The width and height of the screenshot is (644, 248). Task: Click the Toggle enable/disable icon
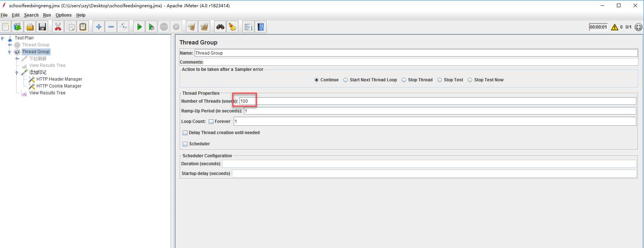point(123,27)
